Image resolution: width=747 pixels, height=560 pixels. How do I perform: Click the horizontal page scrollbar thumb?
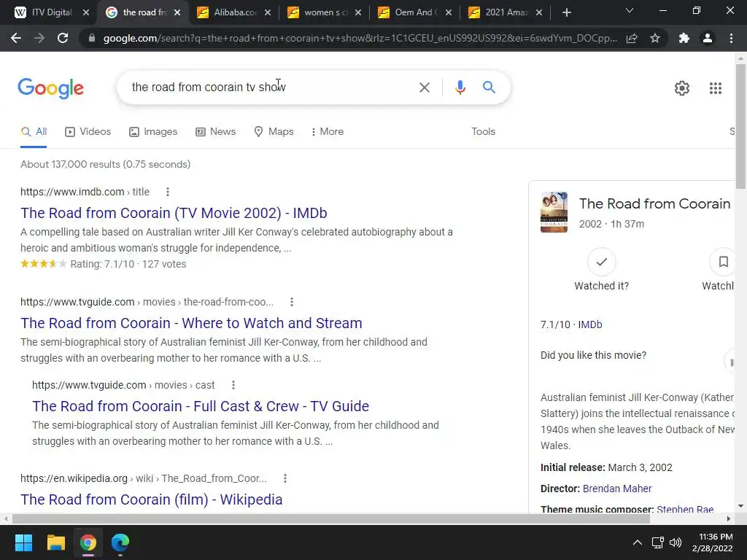coord(330,518)
